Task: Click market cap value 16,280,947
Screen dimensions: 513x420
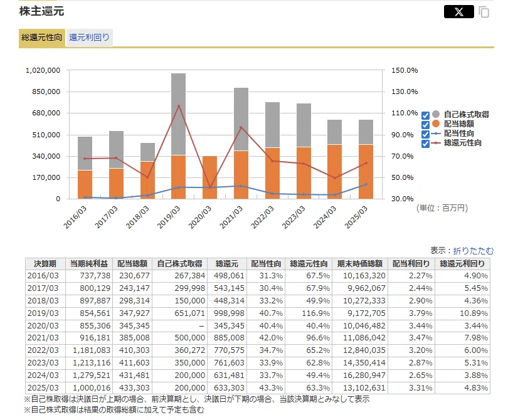Action: (x=364, y=375)
